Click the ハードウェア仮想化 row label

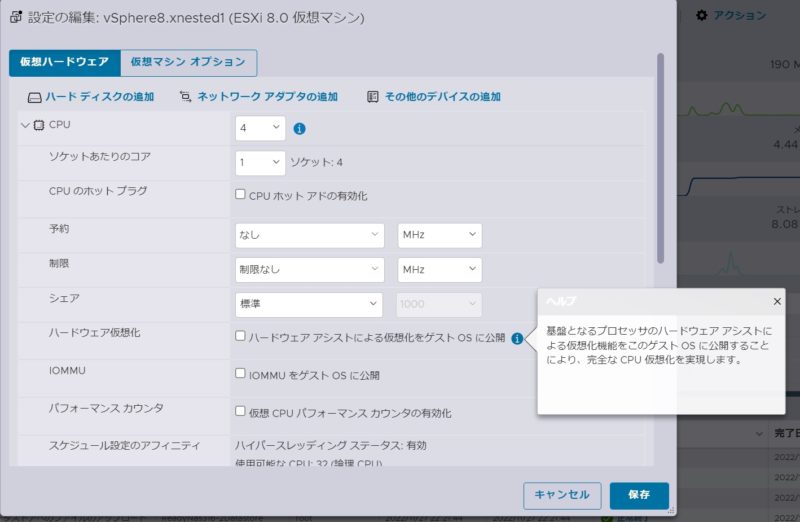pos(94,333)
